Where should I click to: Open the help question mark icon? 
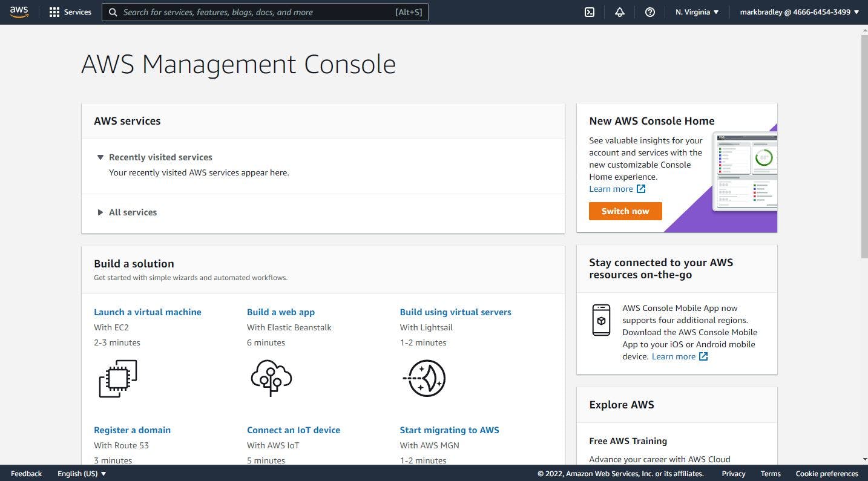[x=650, y=12]
